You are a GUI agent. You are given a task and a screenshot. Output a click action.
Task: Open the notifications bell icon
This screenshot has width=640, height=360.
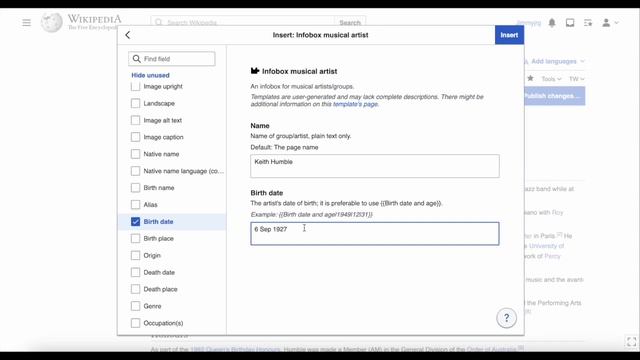click(552, 23)
